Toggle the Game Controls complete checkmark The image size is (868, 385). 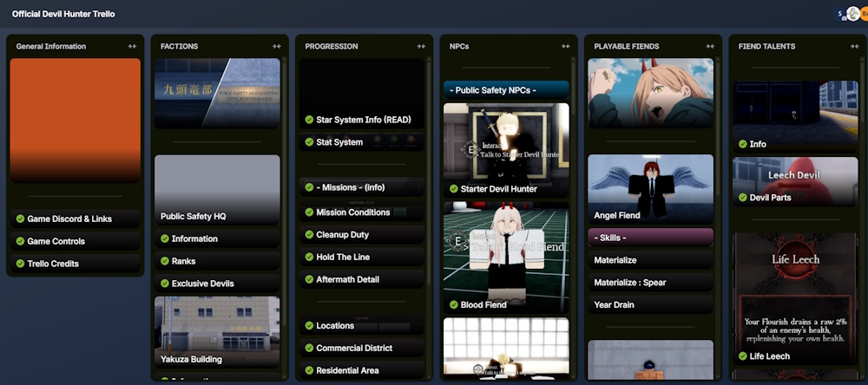(21, 242)
